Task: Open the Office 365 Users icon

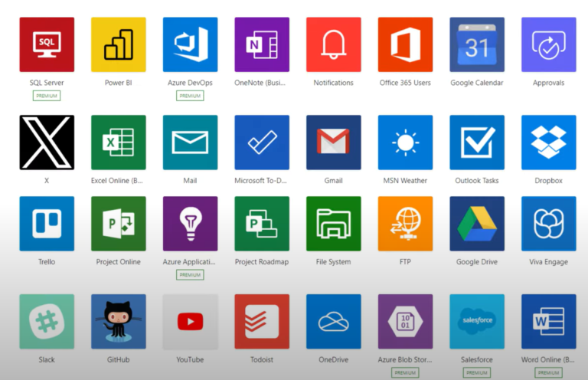Action: click(x=405, y=44)
